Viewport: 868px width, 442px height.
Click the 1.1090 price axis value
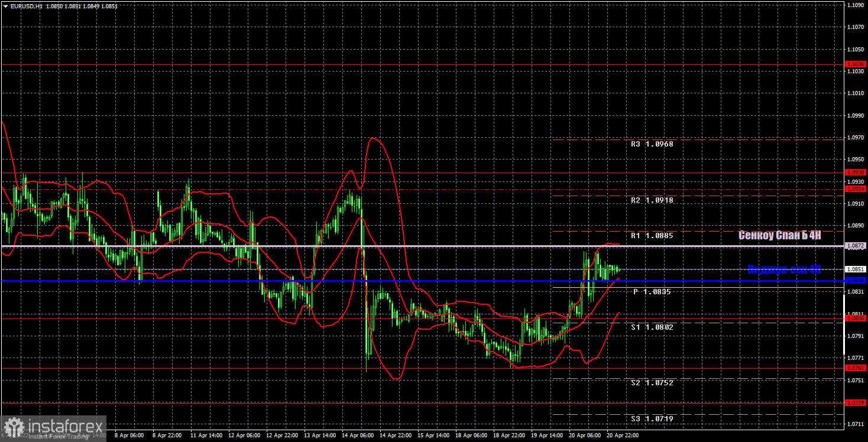(x=856, y=5)
